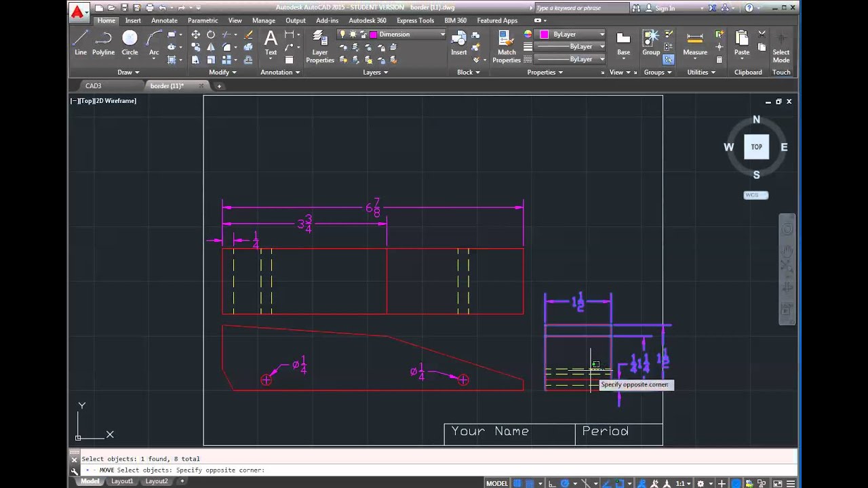
Task: Open Layer Properties manager
Action: 319,46
